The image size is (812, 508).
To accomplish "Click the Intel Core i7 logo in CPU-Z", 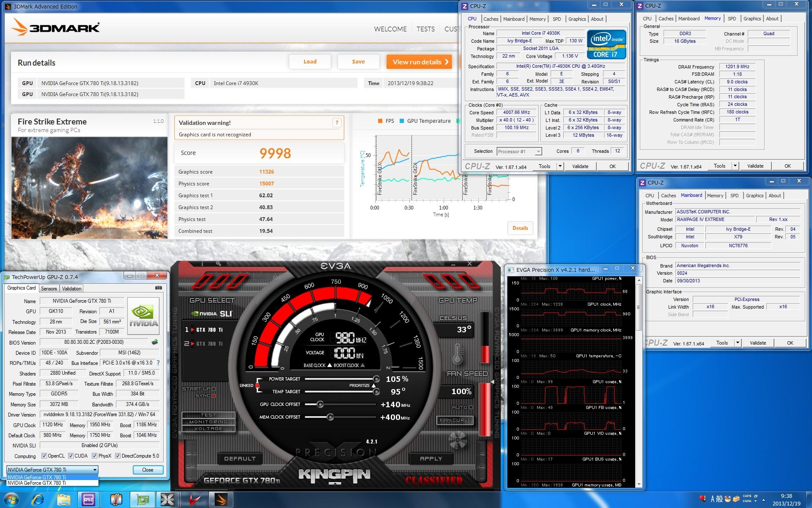I will [606, 44].
